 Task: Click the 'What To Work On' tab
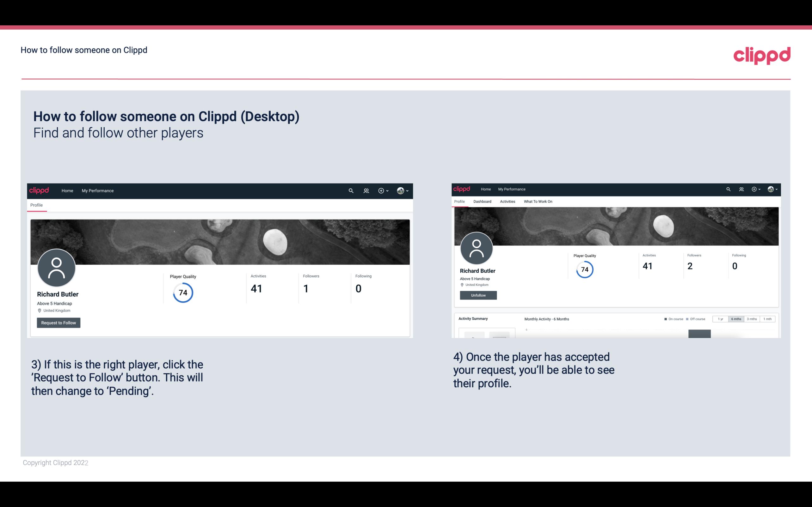[537, 202]
